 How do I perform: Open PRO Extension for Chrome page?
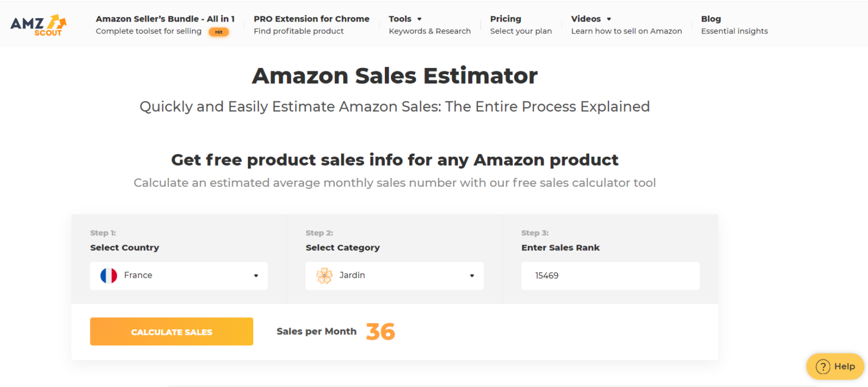311,19
